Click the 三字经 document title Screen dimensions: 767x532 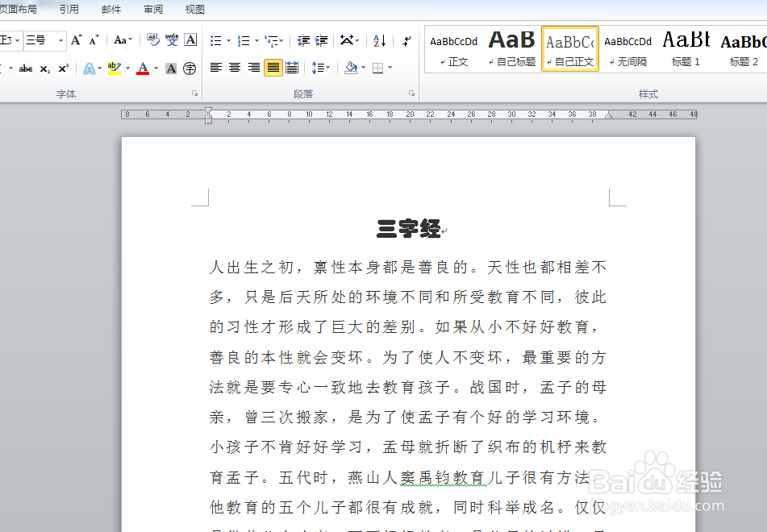coord(409,229)
